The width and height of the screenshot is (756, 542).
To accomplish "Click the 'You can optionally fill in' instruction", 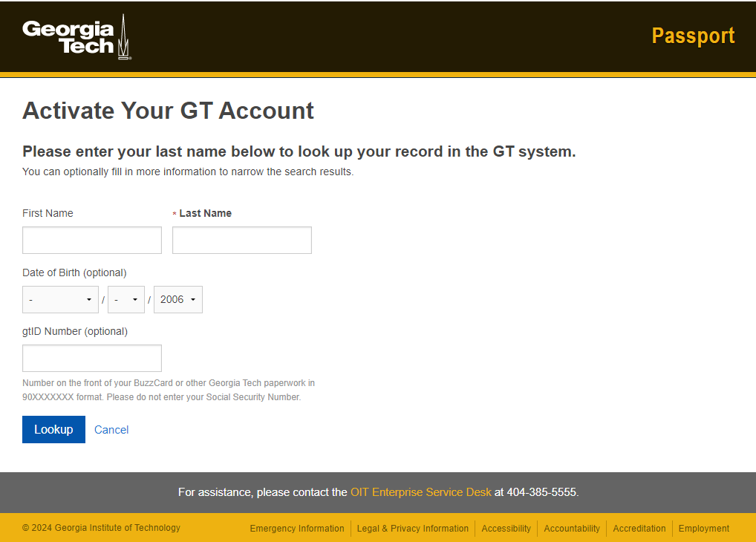I will (188, 172).
